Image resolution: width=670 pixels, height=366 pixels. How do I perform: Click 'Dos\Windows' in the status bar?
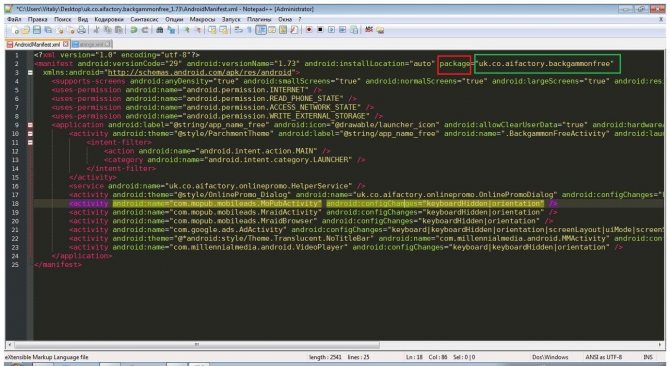click(x=550, y=357)
